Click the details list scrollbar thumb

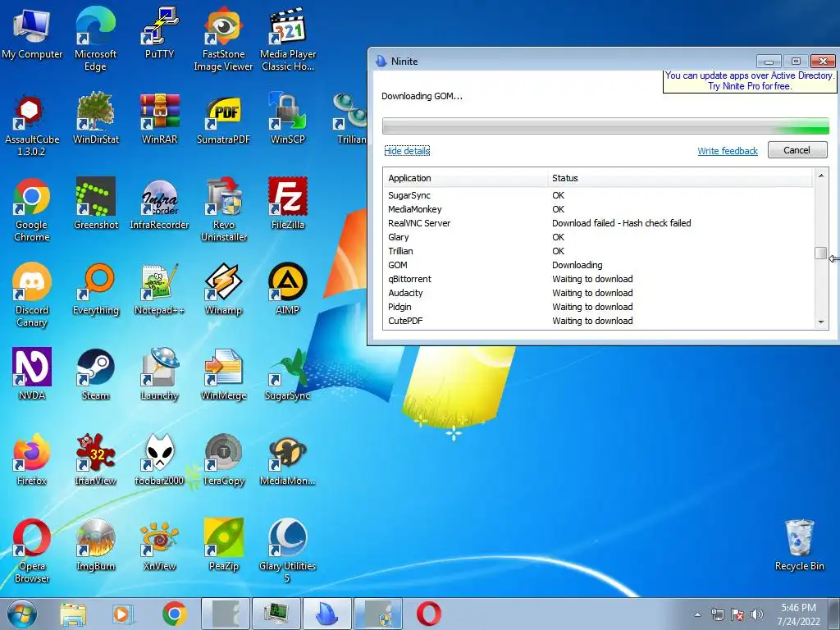[x=820, y=253]
